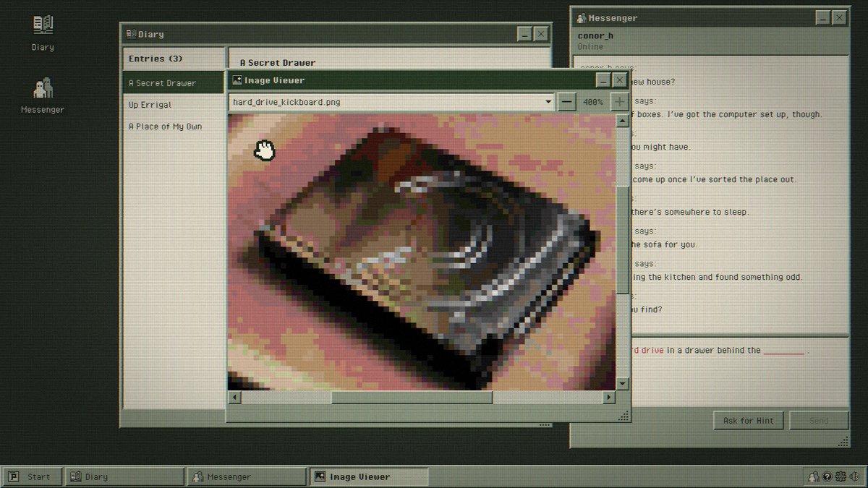Click the Diary window title bar icon
The width and height of the screenshot is (868, 488).
tap(131, 34)
